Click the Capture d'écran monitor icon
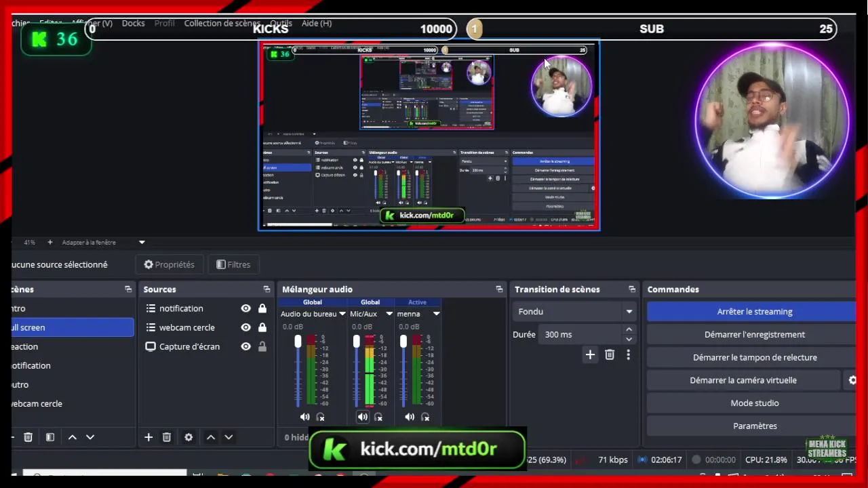The width and height of the screenshot is (868, 488). (x=151, y=346)
